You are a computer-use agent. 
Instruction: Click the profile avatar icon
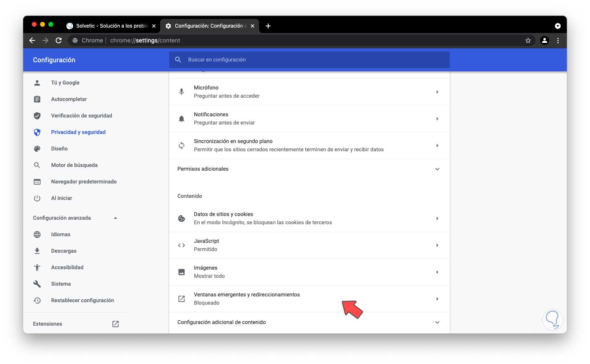(x=545, y=40)
